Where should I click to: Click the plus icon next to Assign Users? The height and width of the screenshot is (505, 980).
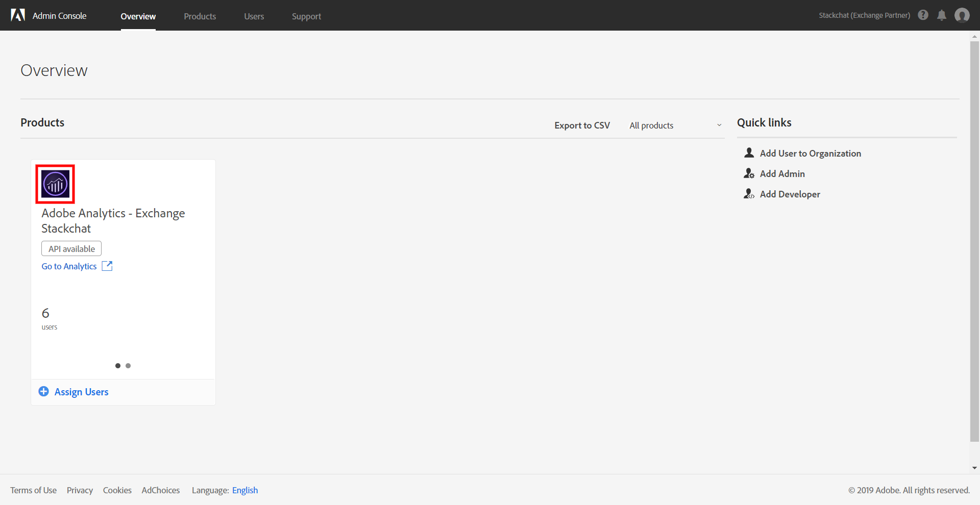pos(44,391)
